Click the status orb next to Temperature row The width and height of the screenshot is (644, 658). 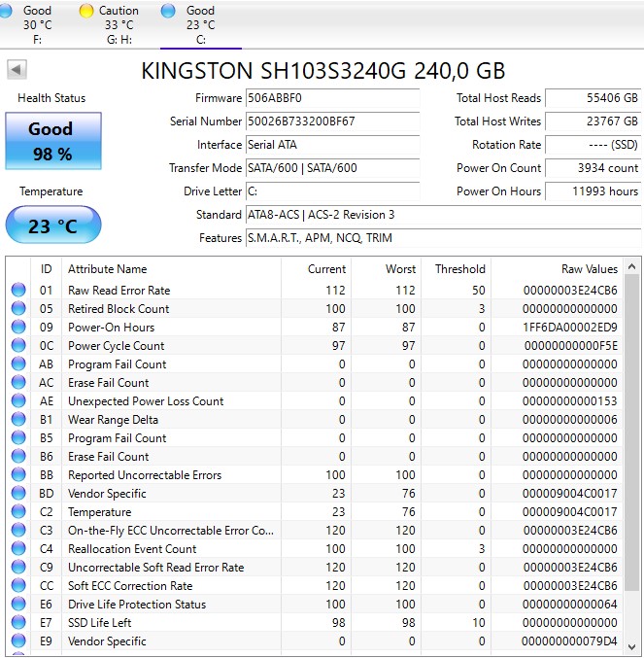point(18,512)
